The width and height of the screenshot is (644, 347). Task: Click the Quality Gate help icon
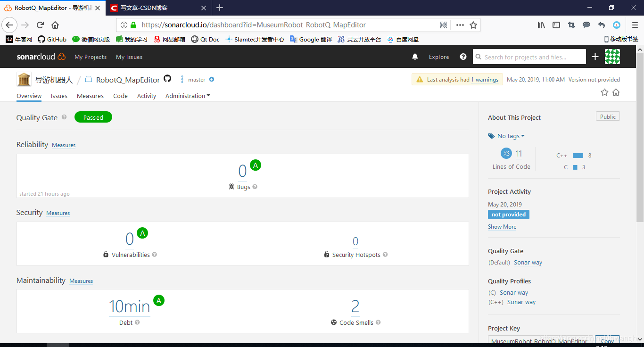[64, 117]
